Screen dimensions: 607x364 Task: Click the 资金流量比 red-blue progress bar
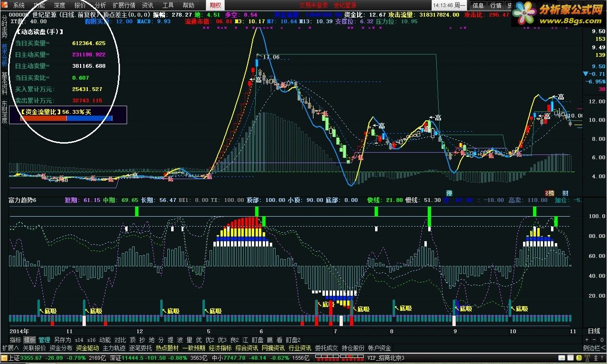(x=66, y=118)
